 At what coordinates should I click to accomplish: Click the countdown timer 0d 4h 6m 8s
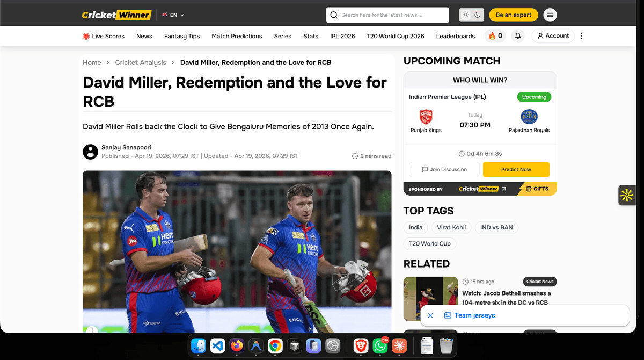[x=480, y=154]
